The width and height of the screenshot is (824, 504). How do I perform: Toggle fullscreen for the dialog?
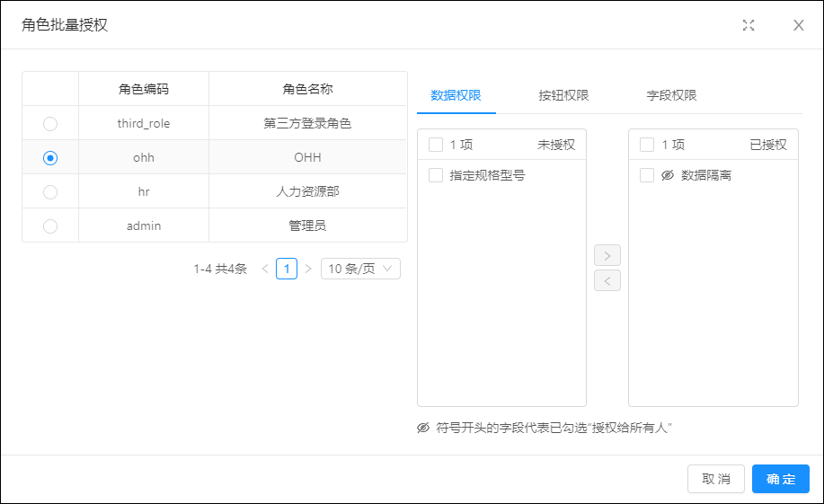pyautogui.click(x=749, y=25)
